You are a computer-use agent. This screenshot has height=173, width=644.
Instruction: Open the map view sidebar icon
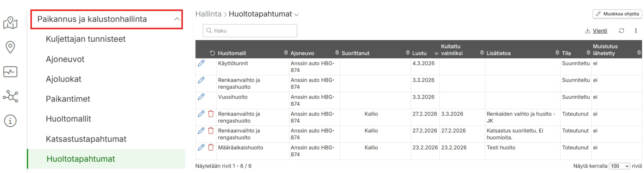[10, 23]
